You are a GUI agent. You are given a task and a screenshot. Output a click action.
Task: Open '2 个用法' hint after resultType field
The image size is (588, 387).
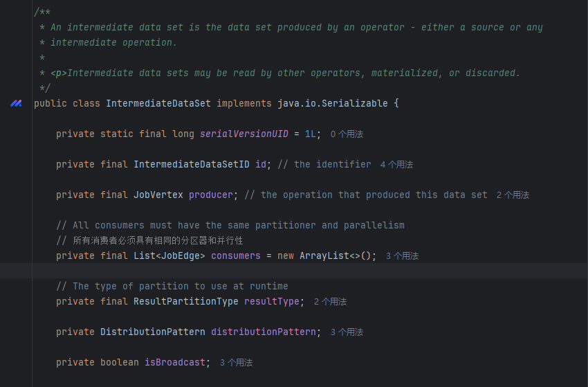[331, 302]
